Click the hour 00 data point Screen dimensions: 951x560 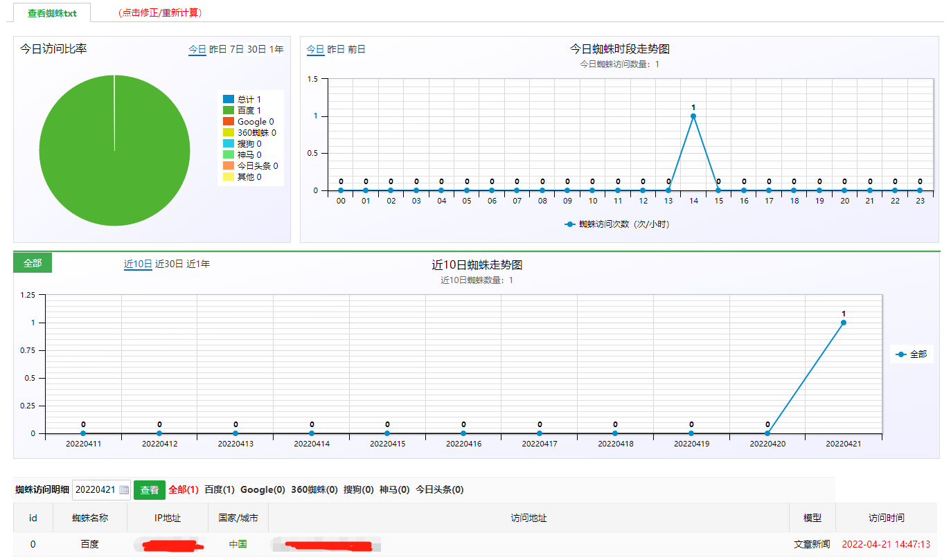341,190
